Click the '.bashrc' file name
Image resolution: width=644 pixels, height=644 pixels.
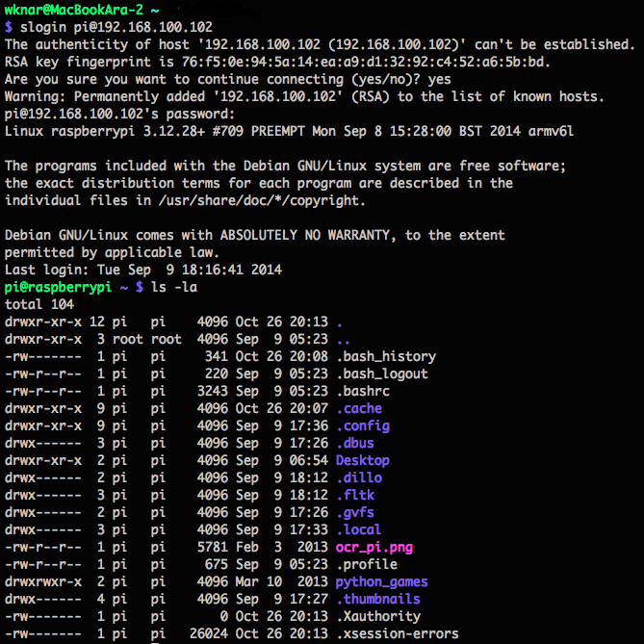[x=363, y=391]
